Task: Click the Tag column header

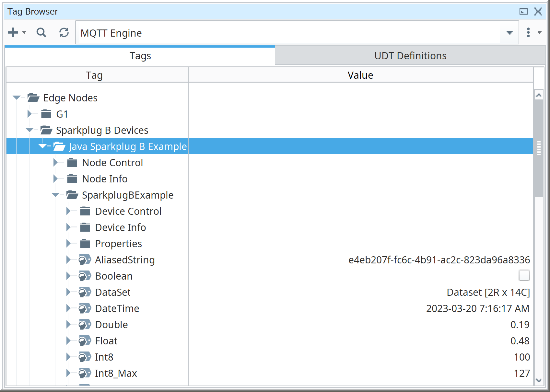Action: pyautogui.click(x=94, y=75)
